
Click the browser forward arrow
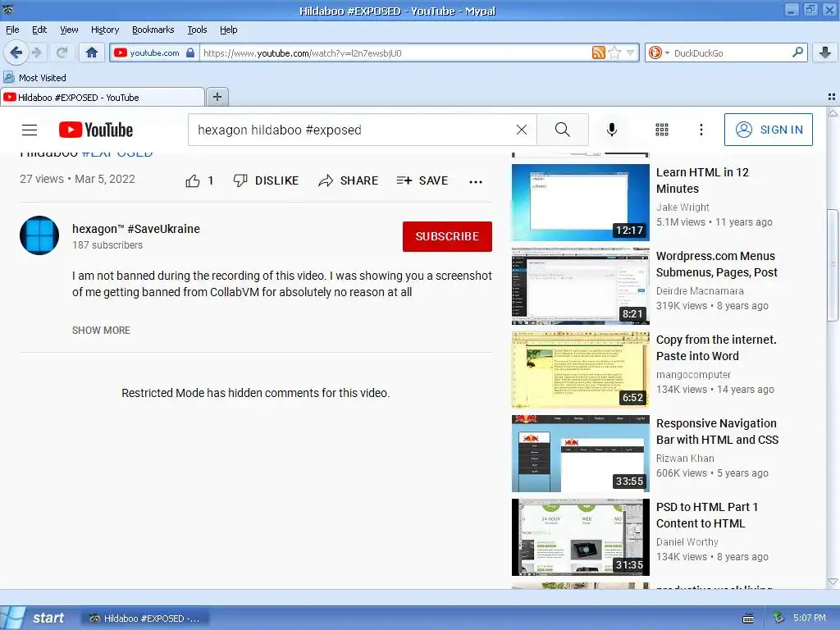pos(37,52)
